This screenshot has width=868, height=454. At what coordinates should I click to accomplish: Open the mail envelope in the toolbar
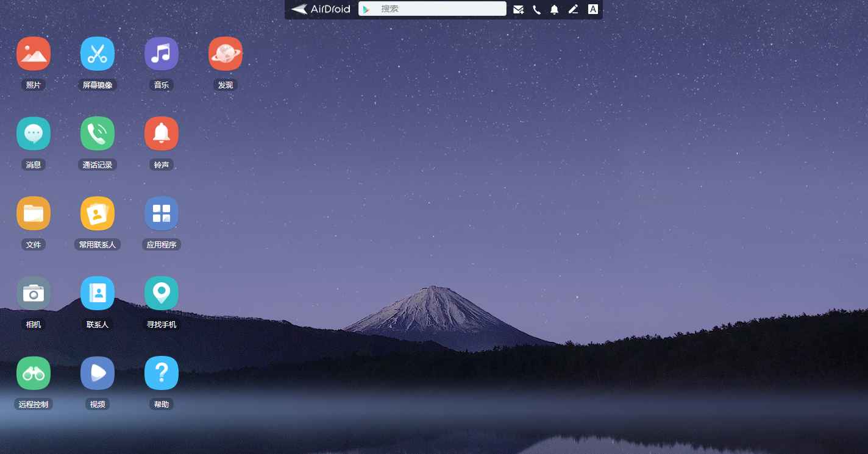pos(519,9)
